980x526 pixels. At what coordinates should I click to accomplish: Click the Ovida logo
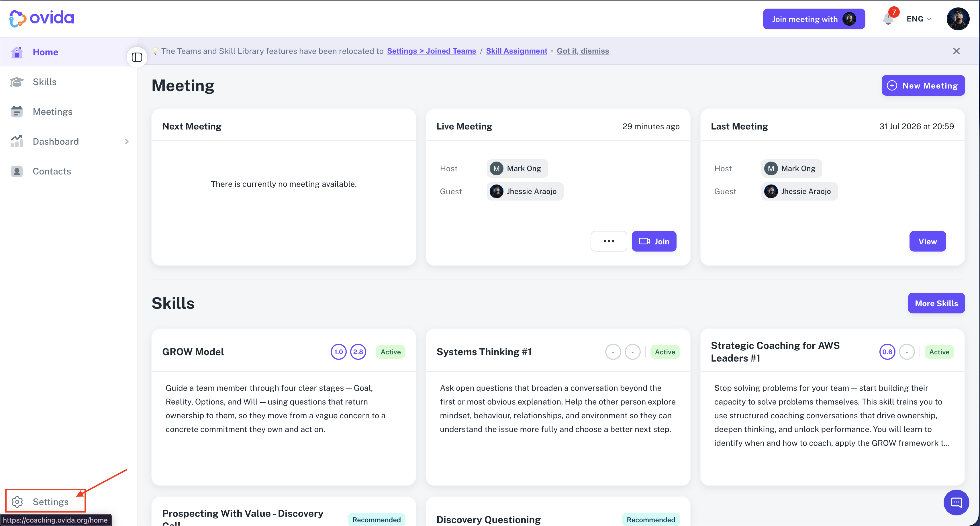pos(42,18)
